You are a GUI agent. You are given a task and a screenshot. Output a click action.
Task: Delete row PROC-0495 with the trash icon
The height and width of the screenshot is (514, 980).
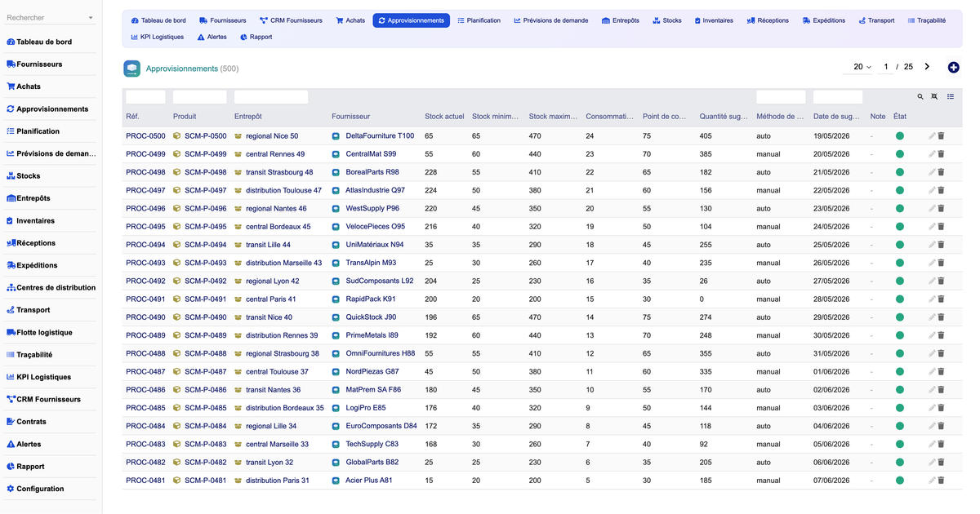tap(941, 227)
